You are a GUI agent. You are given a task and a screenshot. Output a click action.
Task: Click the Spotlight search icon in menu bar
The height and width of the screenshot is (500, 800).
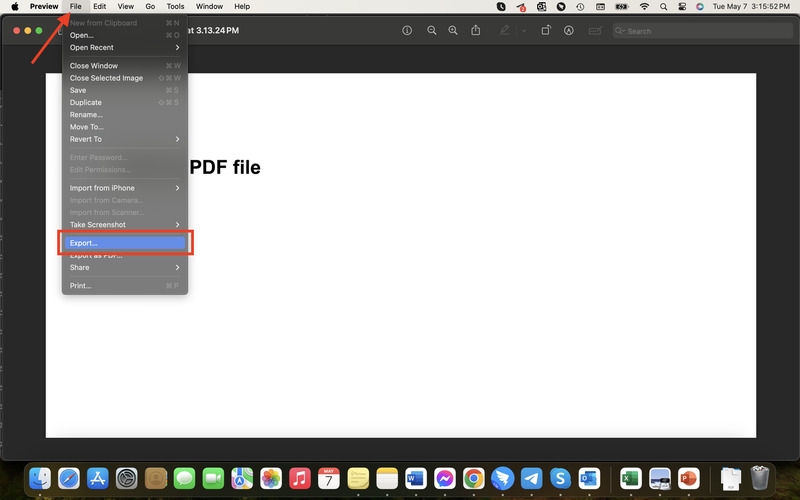coord(663,7)
